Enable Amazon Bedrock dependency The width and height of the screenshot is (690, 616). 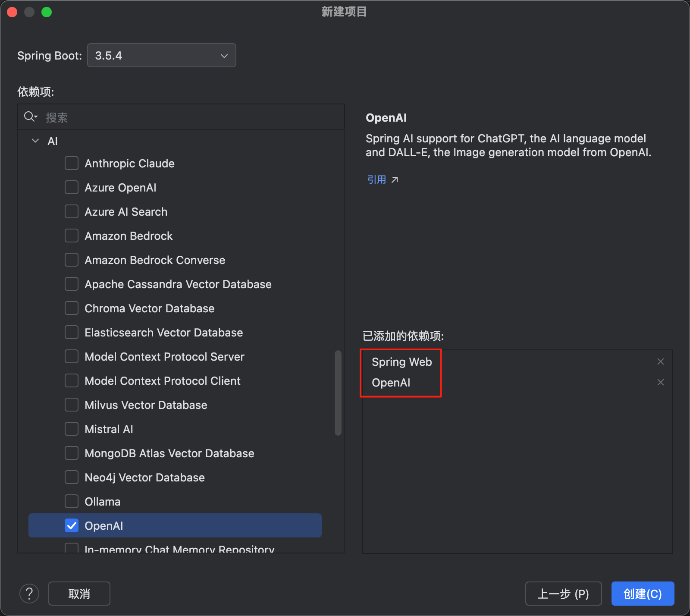point(72,236)
